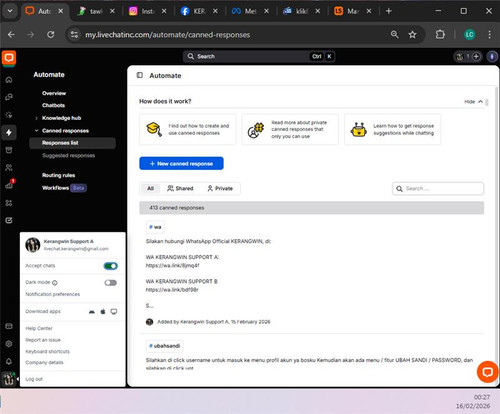Open Workflows Beta menu item
Image resolution: width=500 pixels, height=414 pixels.
pyautogui.click(x=64, y=188)
